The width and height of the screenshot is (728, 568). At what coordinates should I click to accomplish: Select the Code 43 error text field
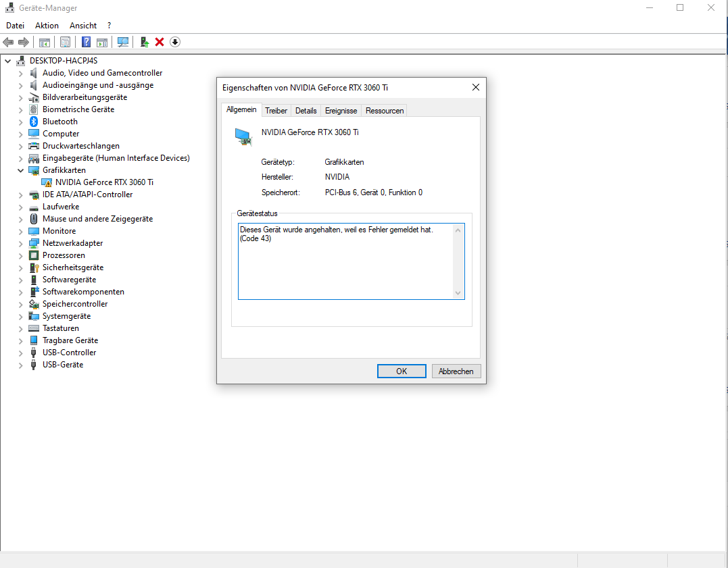[x=345, y=260]
